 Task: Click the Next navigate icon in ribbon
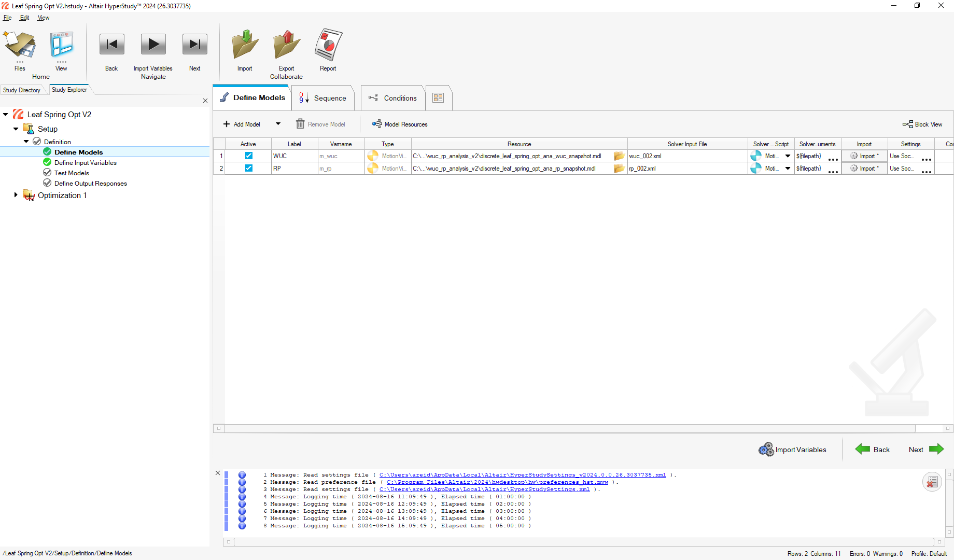click(x=194, y=45)
